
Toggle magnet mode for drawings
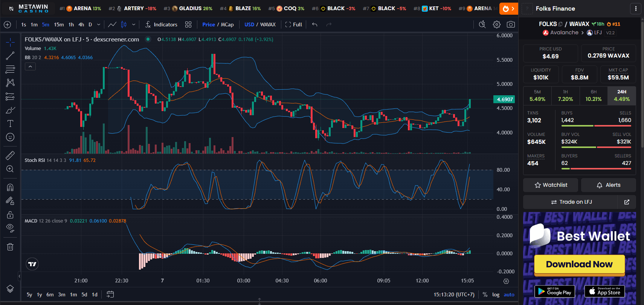tap(10, 187)
